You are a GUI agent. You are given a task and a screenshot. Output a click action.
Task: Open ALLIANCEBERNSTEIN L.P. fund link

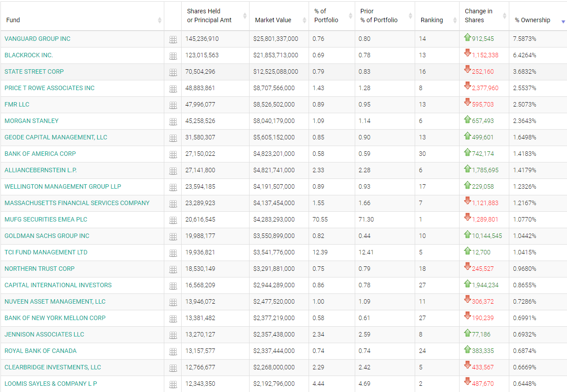(41, 170)
